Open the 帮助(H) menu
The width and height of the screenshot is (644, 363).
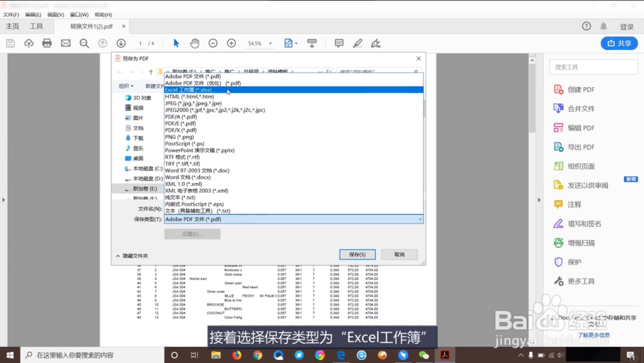pos(103,14)
